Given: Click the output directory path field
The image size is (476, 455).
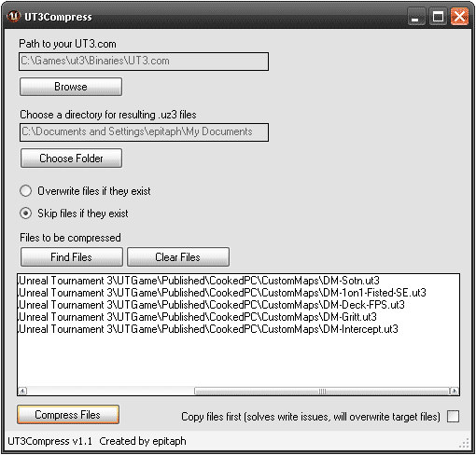Looking at the screenshot, I should click(144, 132).
